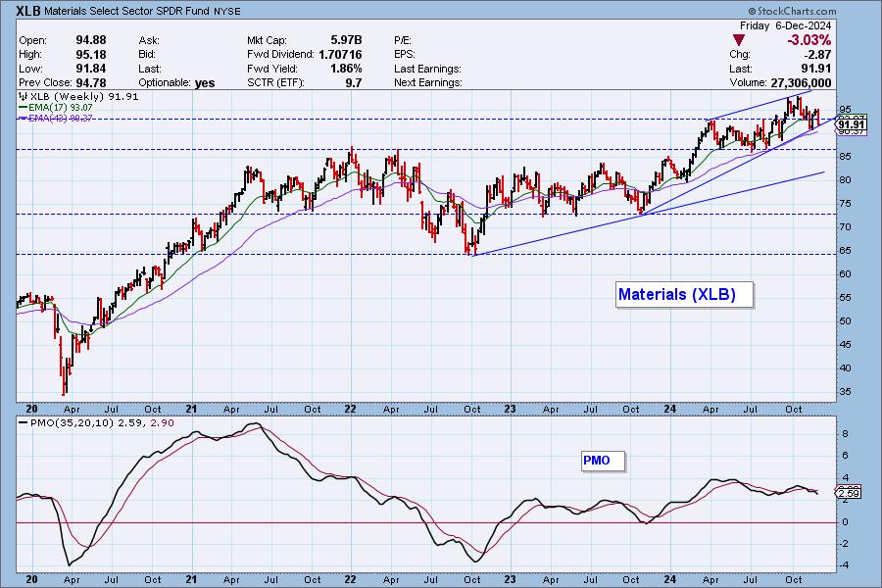Click the red down-triangle change indicator
This screenshot has width=882, height=588.
[739, 40]
